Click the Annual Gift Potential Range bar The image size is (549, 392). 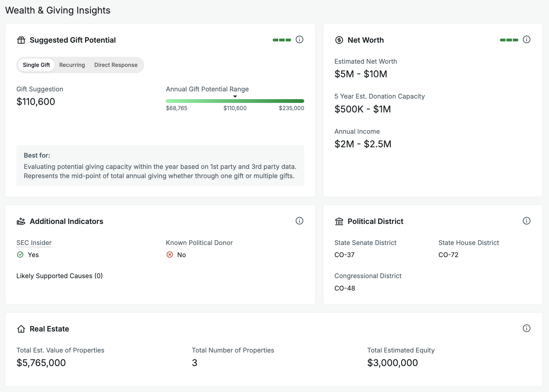click(235, 101)
